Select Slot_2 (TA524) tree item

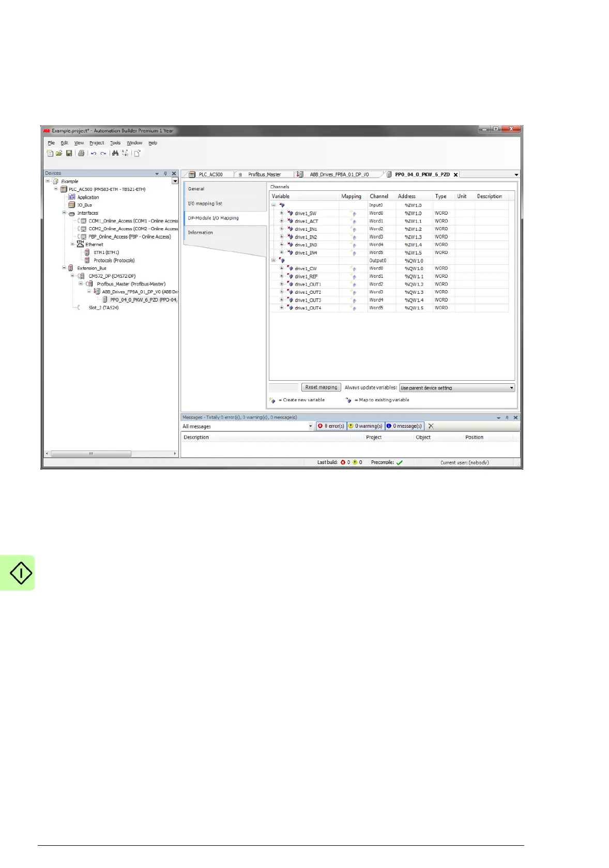pos(103,308)
